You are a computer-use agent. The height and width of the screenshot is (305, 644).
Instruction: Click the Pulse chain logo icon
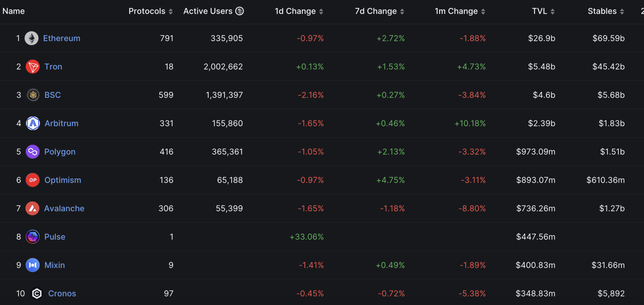coord(33,236)
